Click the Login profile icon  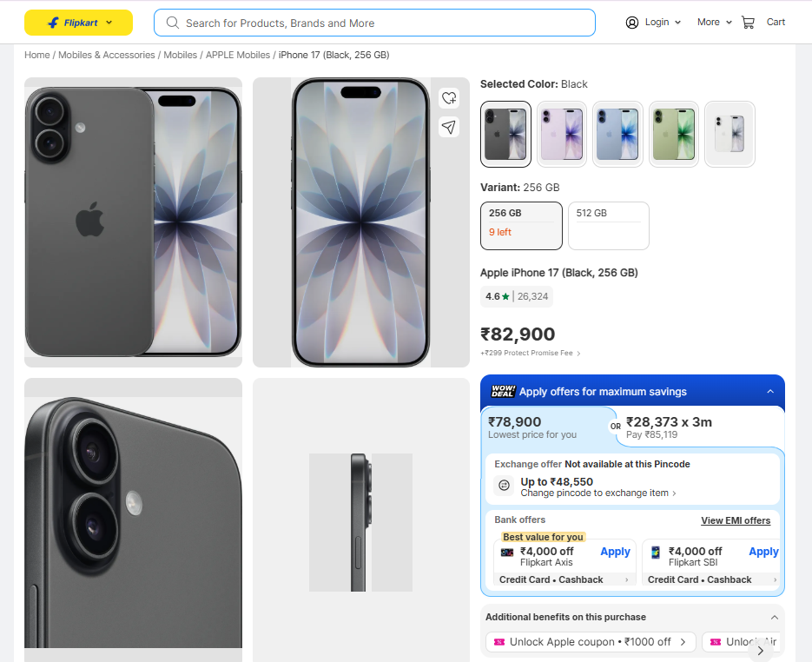tap(631, 23)
